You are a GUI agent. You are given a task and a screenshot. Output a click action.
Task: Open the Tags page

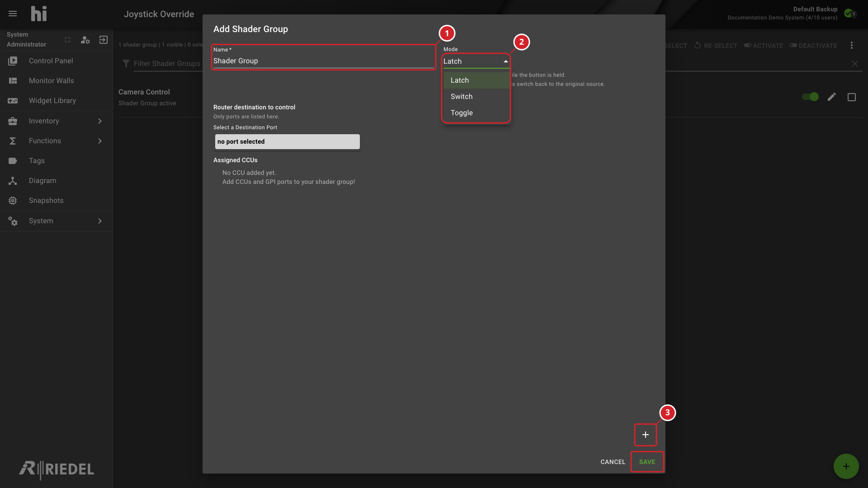[x=57, y=160]
